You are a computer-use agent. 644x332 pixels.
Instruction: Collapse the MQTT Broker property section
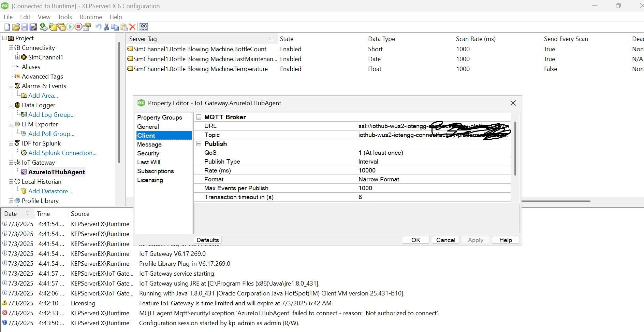point(199,117)
